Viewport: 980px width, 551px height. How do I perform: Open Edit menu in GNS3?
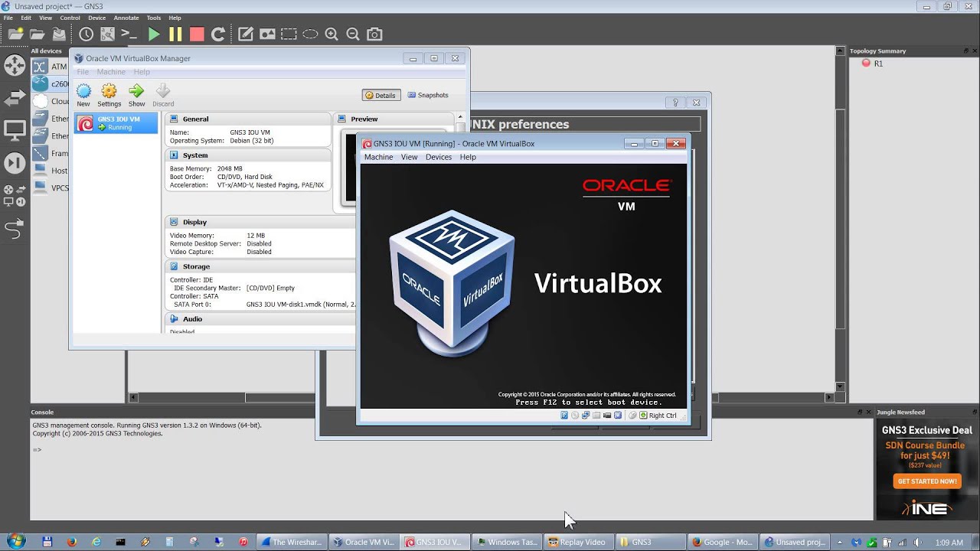pyautogui.click(x=26, y=18)
